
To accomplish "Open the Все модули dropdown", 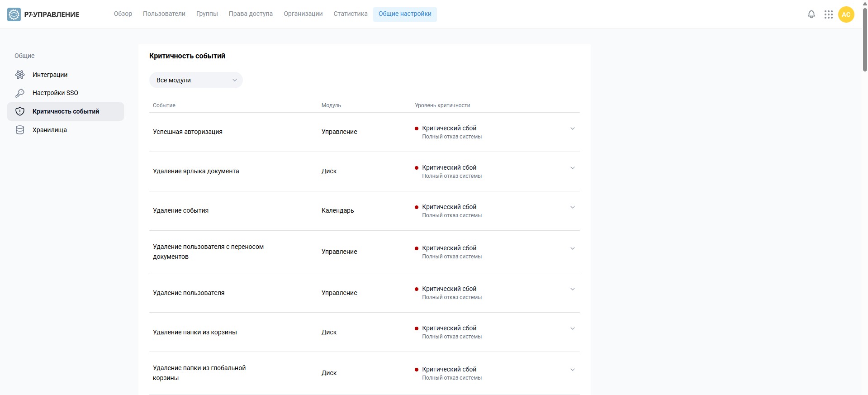I will [x=196, y=80].
